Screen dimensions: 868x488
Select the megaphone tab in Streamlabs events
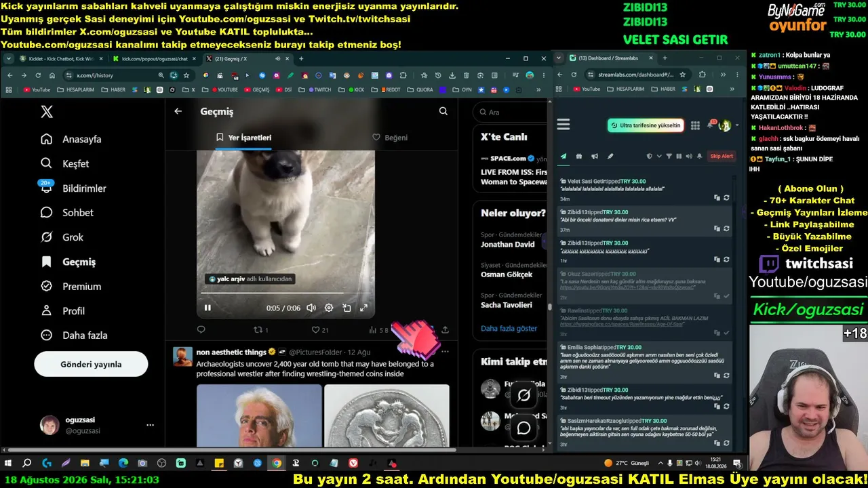click(x=595, y=156)
